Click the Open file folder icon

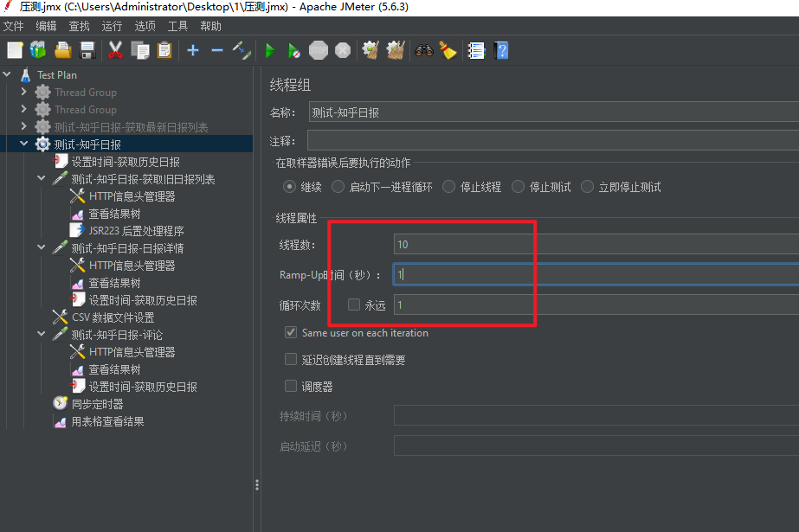click(x=63, y=50)
